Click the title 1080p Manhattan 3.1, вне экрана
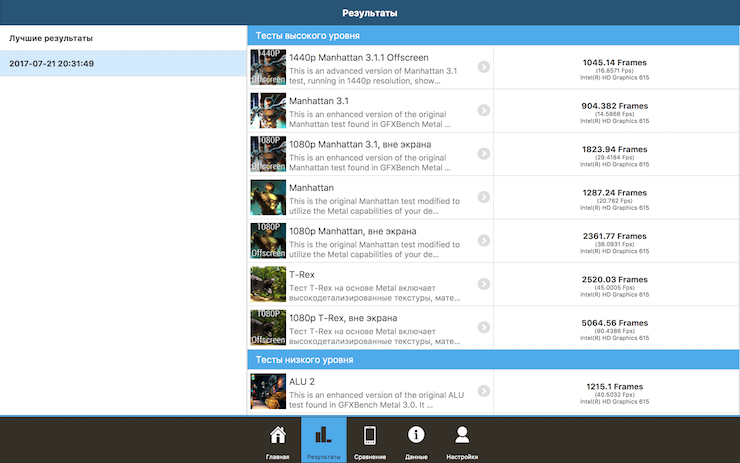This screenshot has width=740, height=463. click(x=360, y=144)
